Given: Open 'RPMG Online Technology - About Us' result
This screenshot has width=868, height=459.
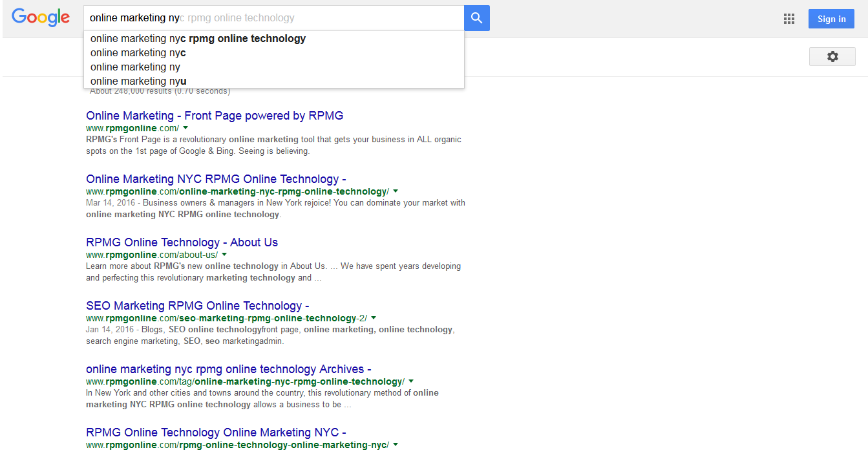Looking at the screenshot, I should click(x=182, y=242).
